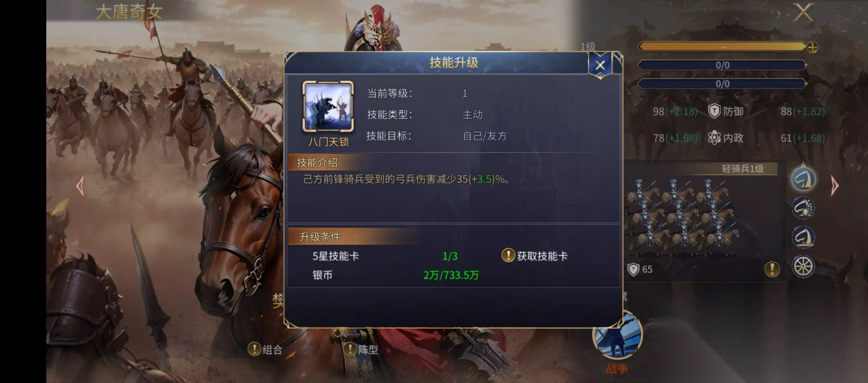868x383 pixels.
Task: Select the wheel chariot troop icon
Action: coord(803,266)
